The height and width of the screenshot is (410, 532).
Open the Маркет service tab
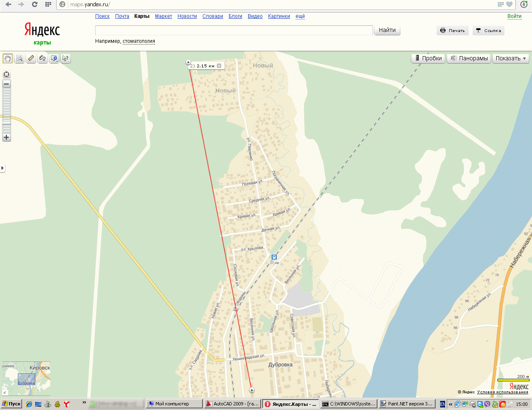(163, 16)
